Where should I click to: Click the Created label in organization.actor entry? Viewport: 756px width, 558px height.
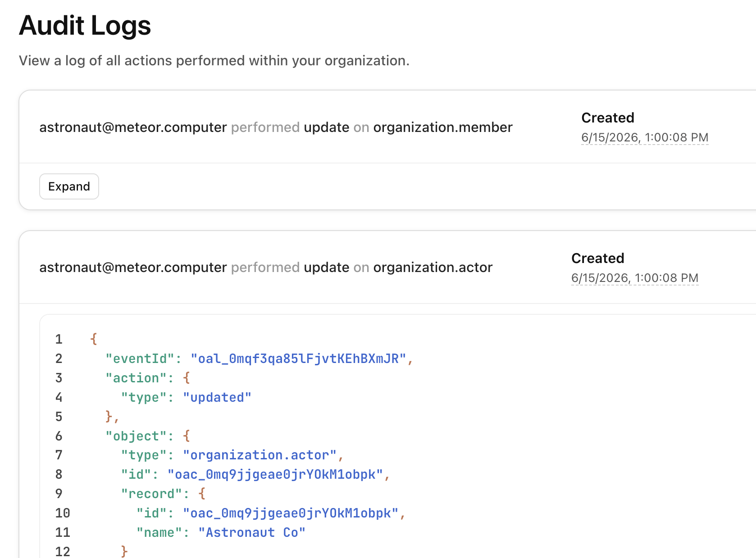point(598,258)
